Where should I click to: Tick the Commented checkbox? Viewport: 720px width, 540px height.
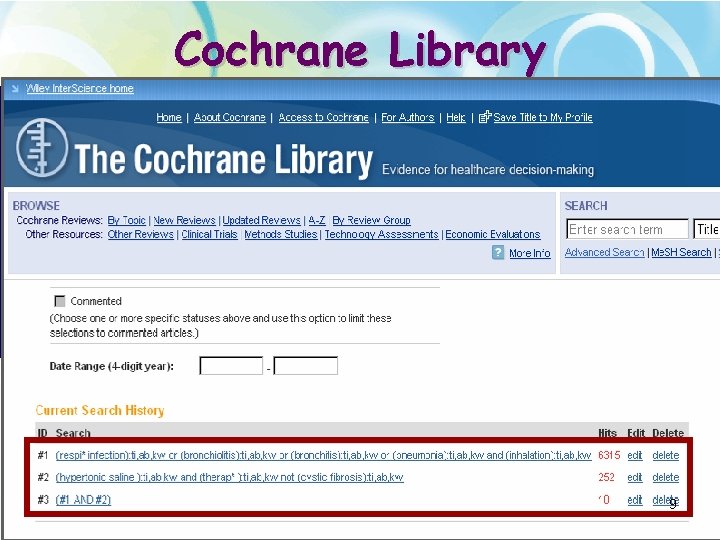tap(60, 301)
